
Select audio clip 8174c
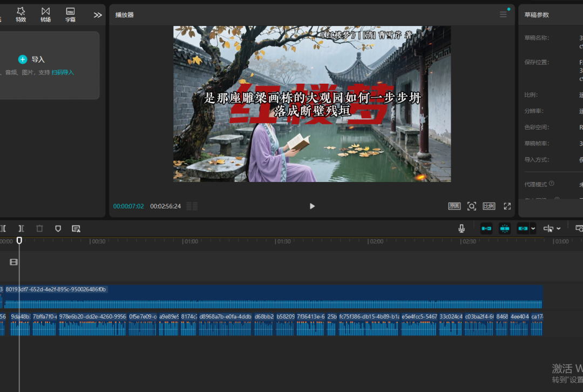tap(189, 325)
